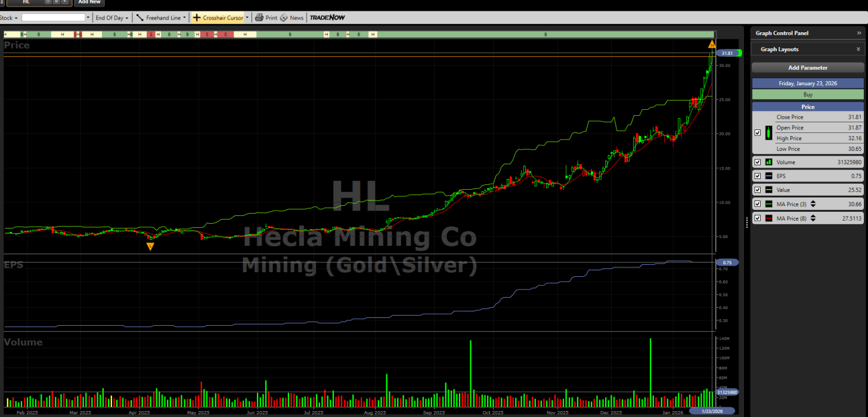Click the blue Price section header

pos(808,107)
